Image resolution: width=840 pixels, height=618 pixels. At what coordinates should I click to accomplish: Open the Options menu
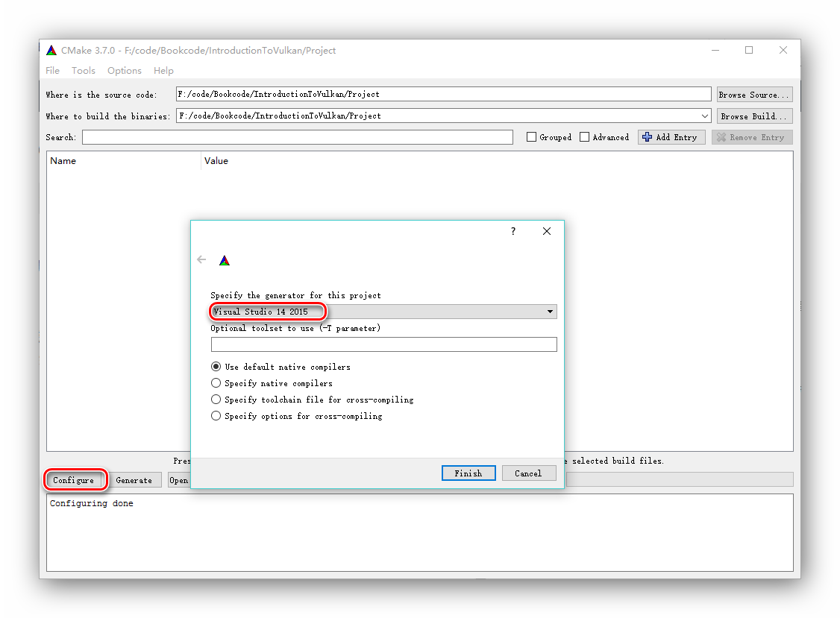[125, 71]
